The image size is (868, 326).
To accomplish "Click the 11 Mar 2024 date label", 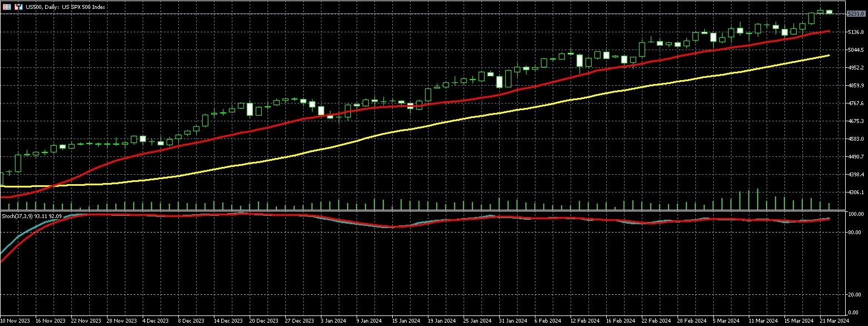I will (x=763, y=321).
